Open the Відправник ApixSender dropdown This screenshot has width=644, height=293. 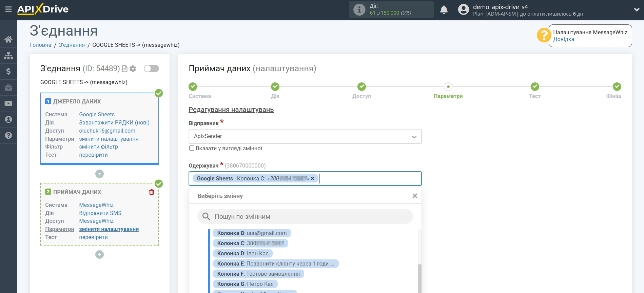click(305, 136)
